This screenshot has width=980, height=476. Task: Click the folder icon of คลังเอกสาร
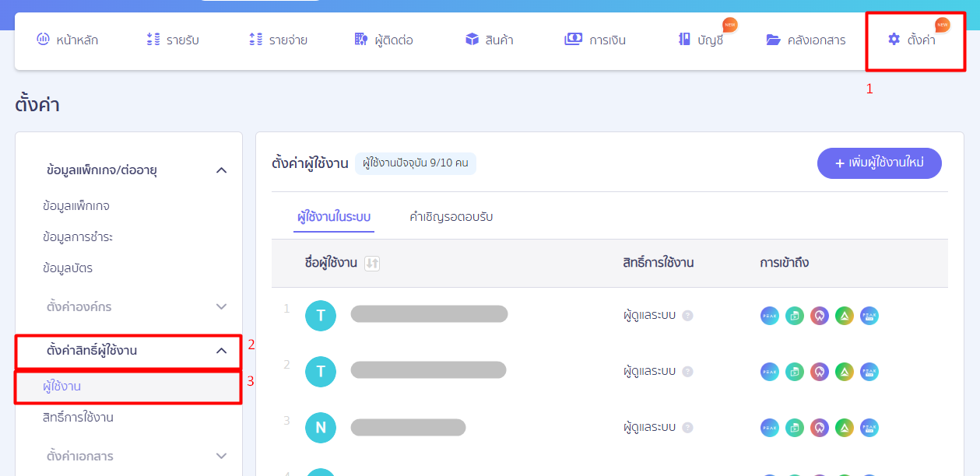pyautogui.click(x=773, y=40)
